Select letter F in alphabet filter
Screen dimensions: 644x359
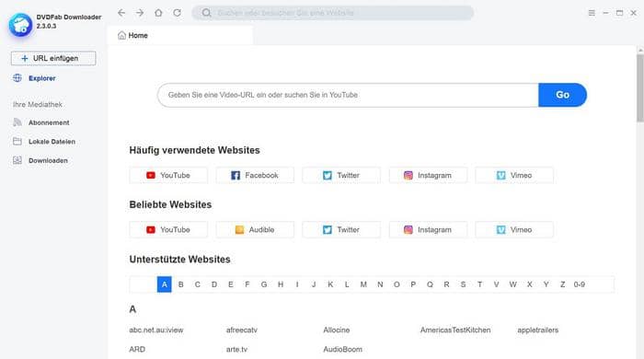tap(247, 284)
